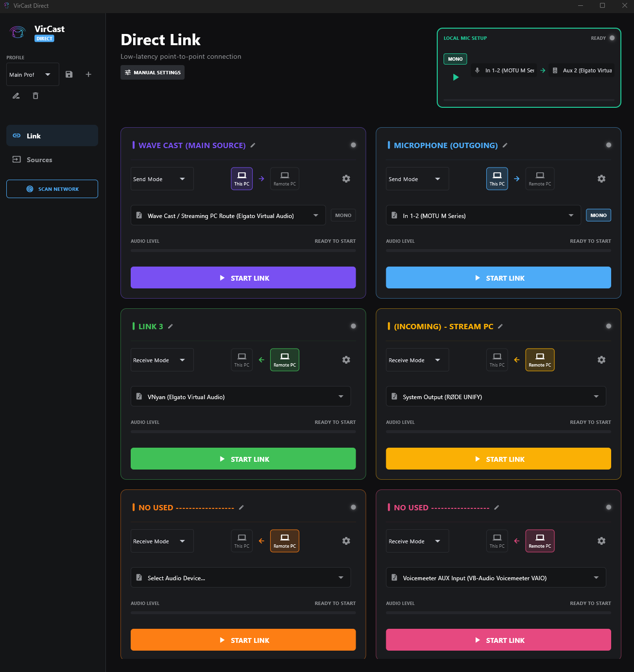The width and height of the screenshot is (634, 672).
Task: Click the delete profile trash icon
Action: point(35,96)
